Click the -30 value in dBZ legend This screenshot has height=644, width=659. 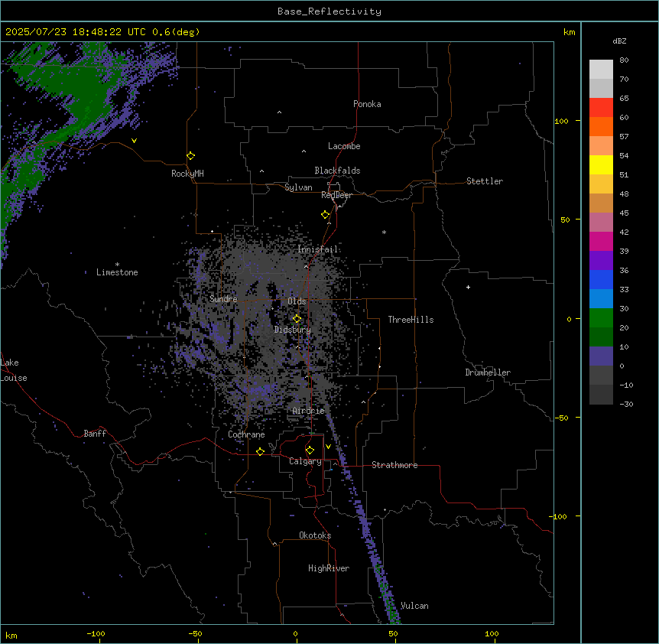coord(626,404)
